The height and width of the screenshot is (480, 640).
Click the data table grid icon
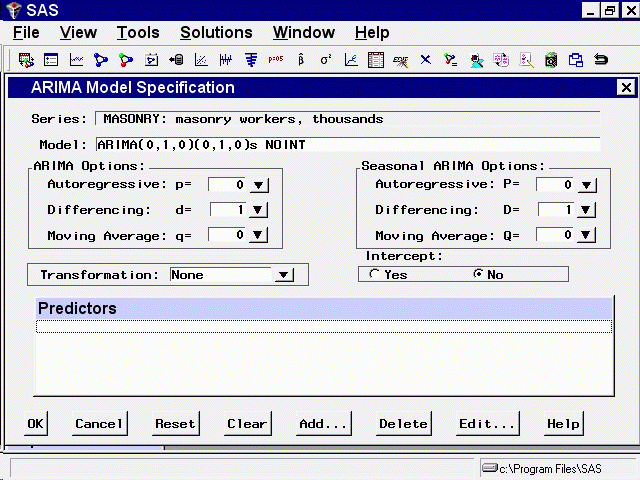tap(376, 60)
